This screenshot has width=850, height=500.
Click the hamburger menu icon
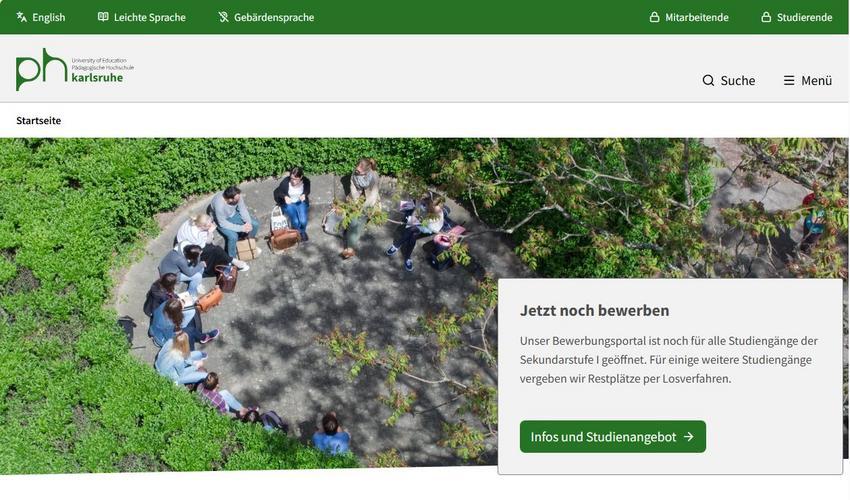[x=789, y=80]
